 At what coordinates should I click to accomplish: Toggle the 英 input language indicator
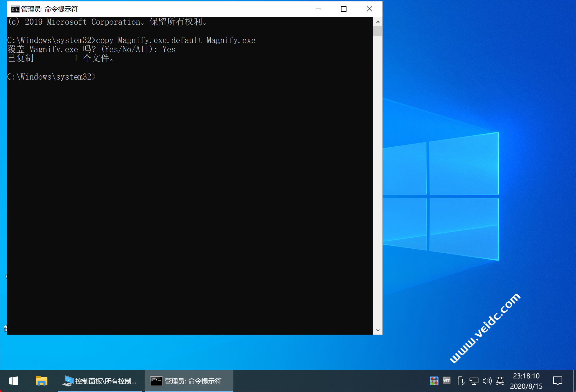(500, 381)
